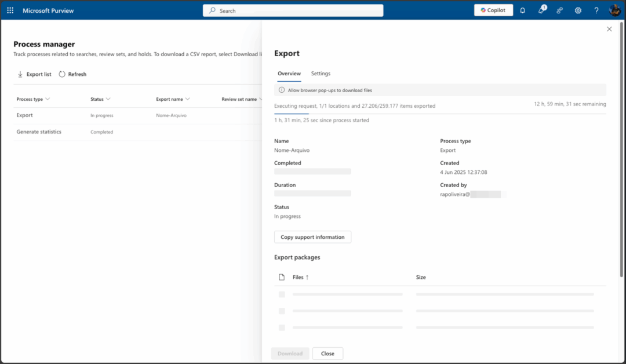Screen dimensions: 626x364
Task: Click the Refresh circular arrow icon
Action: [62, 74]
